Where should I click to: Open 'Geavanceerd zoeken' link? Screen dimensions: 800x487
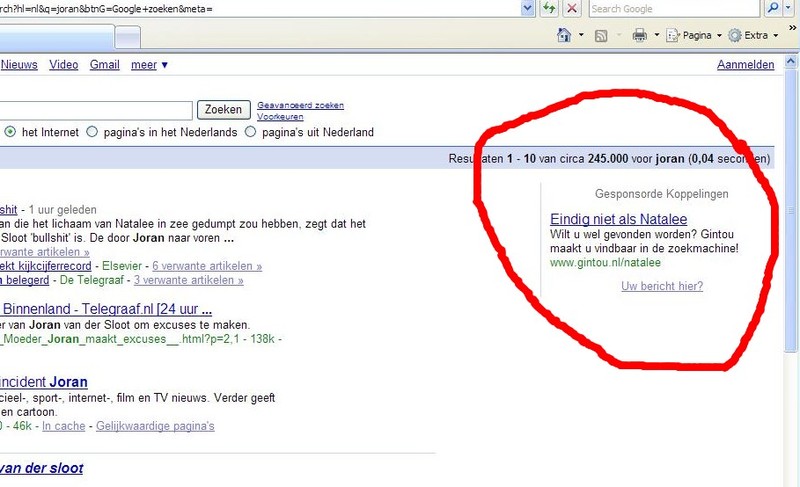(x=300, y=105)
